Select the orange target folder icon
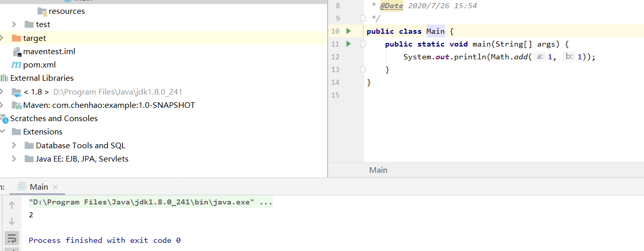 click(x=16, y=38)
